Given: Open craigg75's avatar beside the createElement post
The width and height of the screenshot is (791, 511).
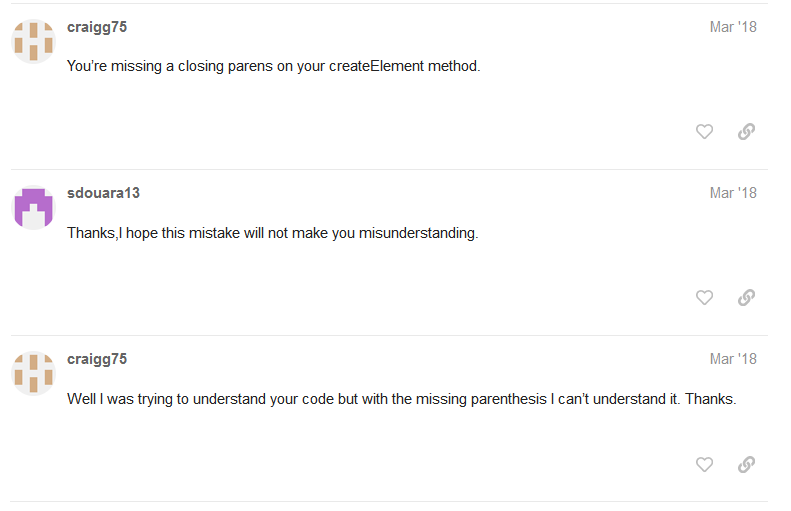Looking at the screenshot, I should click(x=33, y=41).
